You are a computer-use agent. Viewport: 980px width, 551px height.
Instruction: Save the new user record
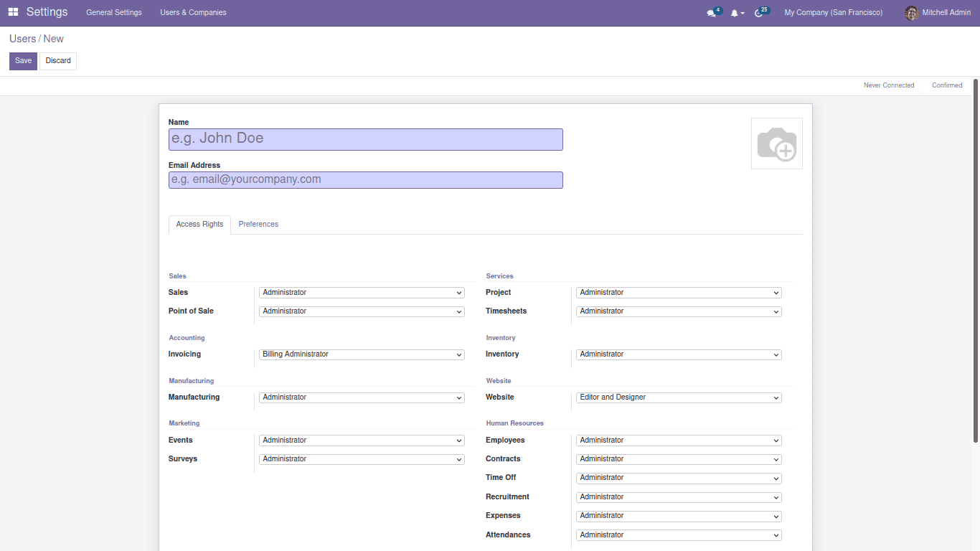23,61
